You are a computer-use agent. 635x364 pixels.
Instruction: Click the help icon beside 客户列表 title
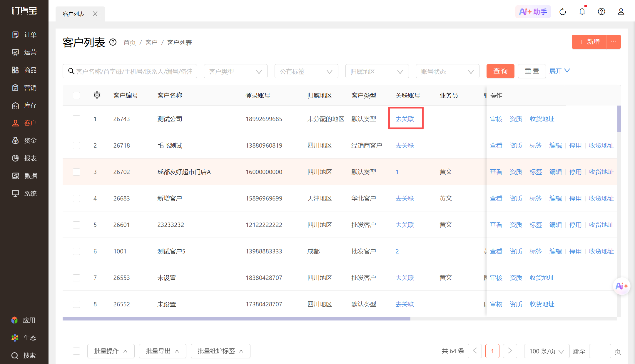(x=113, y=42)
